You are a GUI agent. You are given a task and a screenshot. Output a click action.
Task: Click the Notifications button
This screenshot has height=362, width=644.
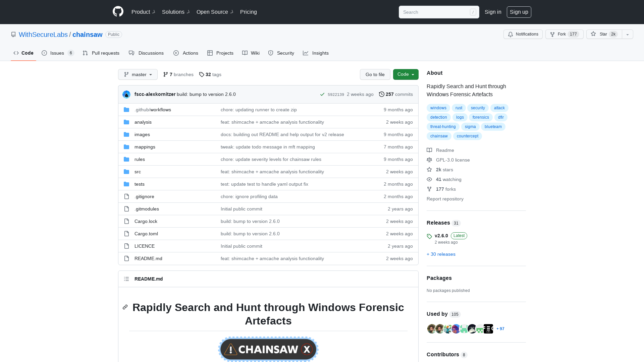(523, 34)
